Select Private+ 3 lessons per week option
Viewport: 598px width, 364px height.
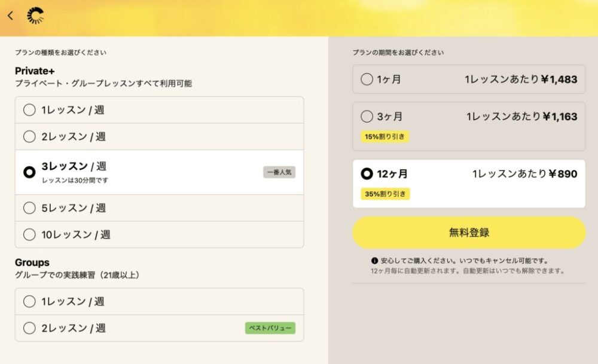click(x=29, y=172)
